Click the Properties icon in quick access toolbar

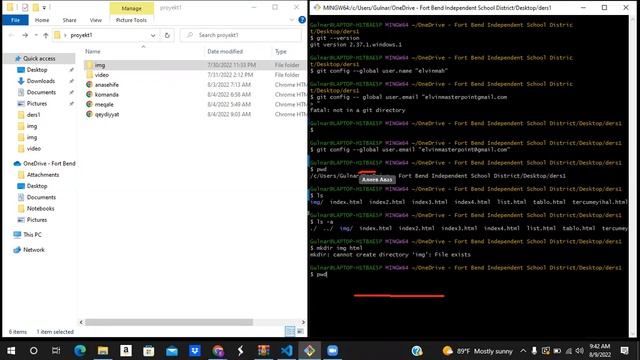point(25,7)
